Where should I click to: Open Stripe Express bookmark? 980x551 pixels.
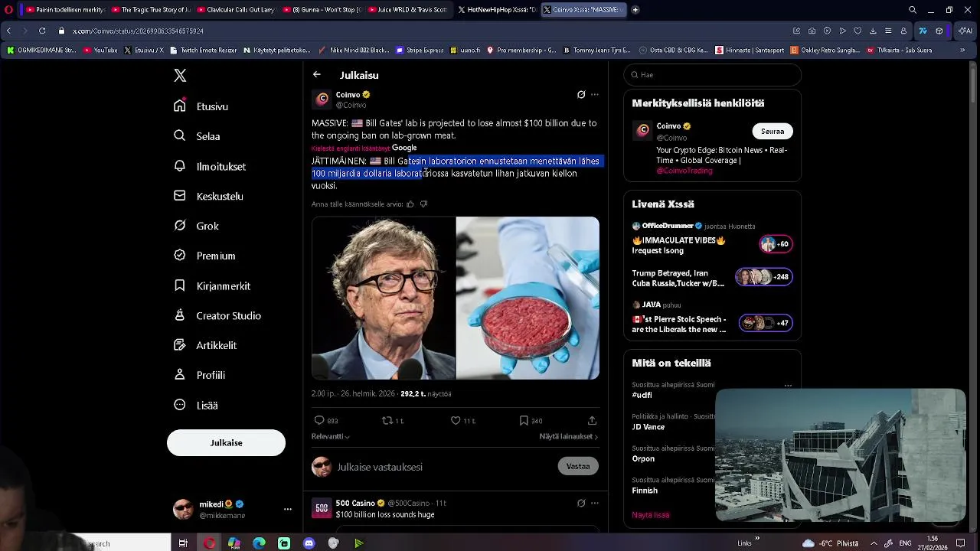click(x=420, y=51)
